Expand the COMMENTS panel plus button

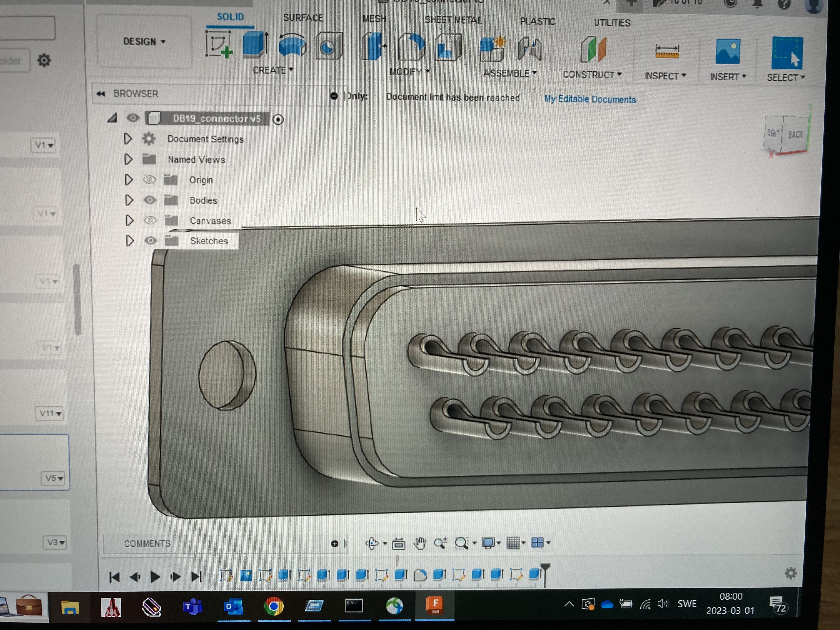334,544
